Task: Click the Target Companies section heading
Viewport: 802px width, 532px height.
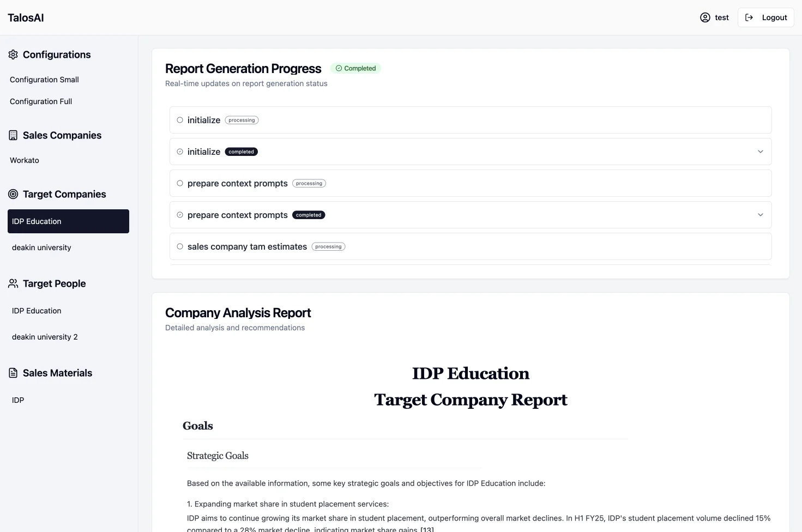Action: [64, 194]
